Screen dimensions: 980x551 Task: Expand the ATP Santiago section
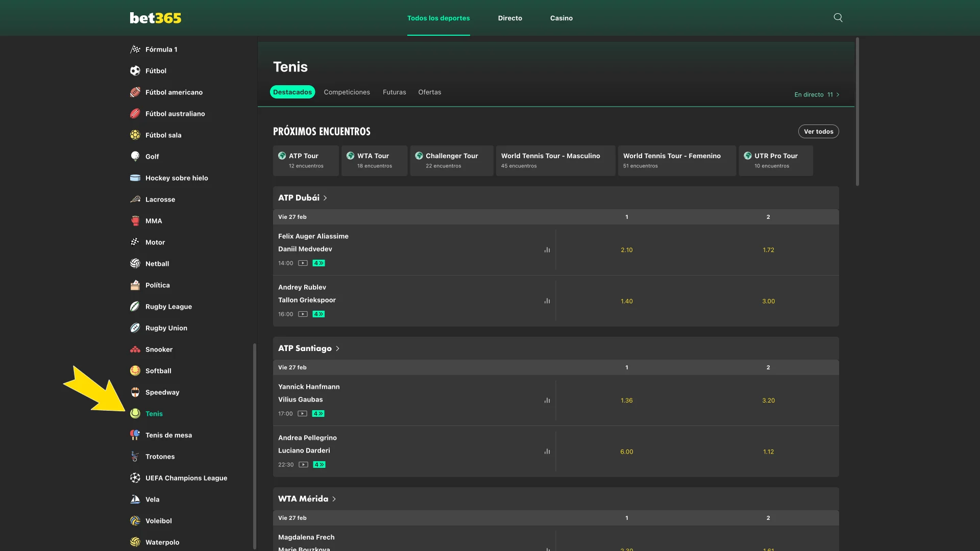[x=337, y=348]
